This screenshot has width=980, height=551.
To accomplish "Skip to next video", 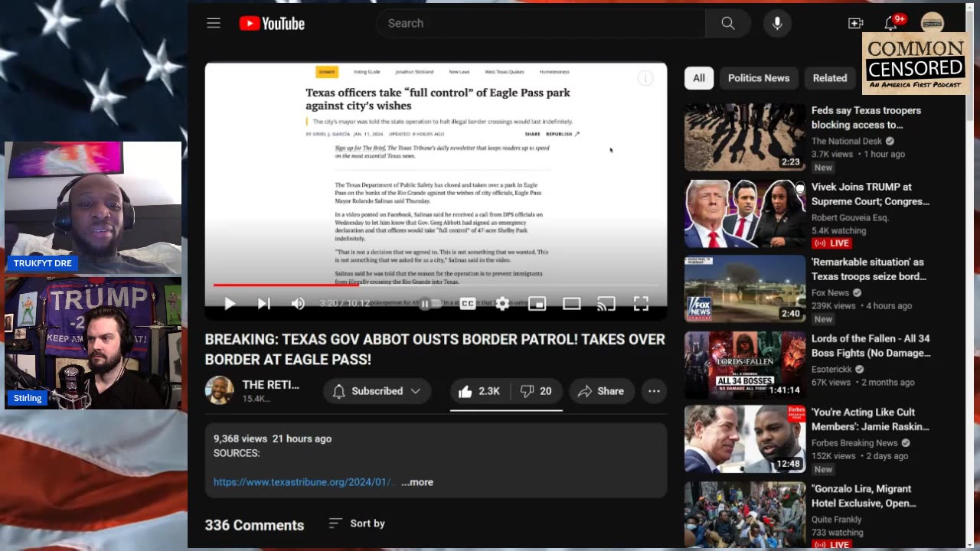I will click(x=263, y=304).
